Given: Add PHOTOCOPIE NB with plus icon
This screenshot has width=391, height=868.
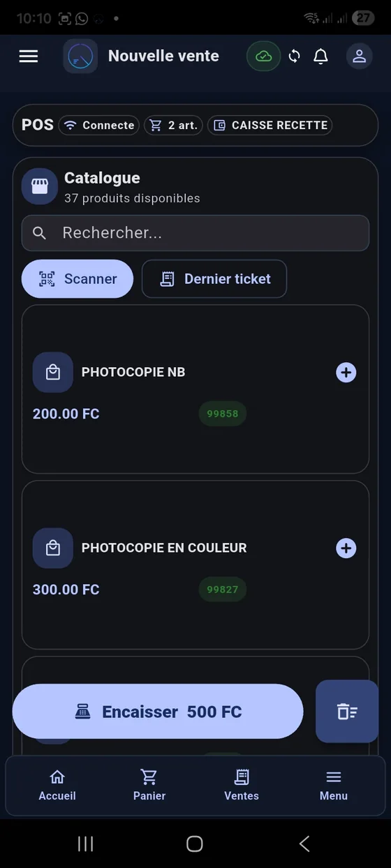Looking at the screenshot, I should tap(346, 373).
